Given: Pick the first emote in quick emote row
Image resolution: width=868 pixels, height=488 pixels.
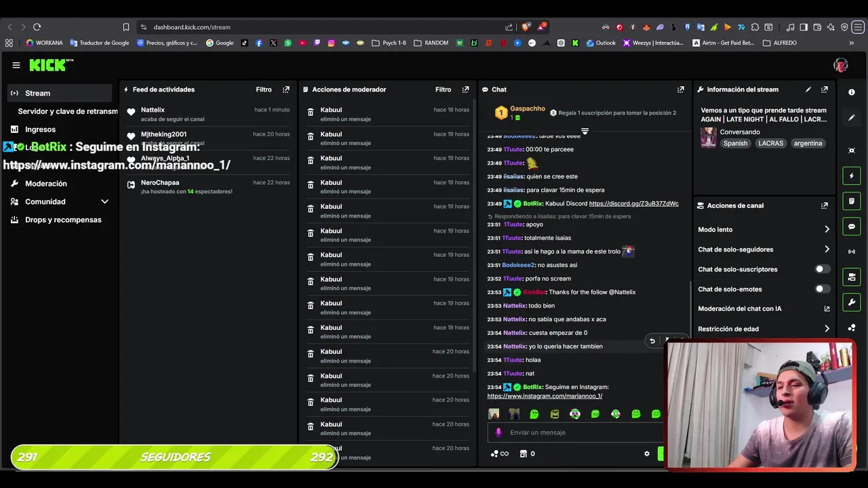Looking at the screenshot, I should 494,413.
